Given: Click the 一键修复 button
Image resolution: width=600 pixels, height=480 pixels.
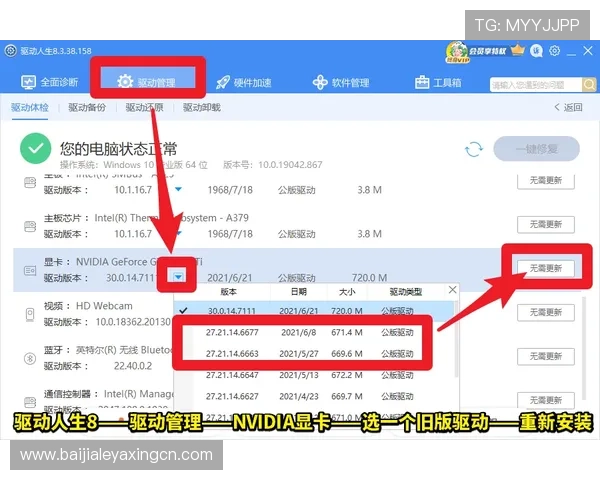Looking at the screenshot, I should coord(536,149).
